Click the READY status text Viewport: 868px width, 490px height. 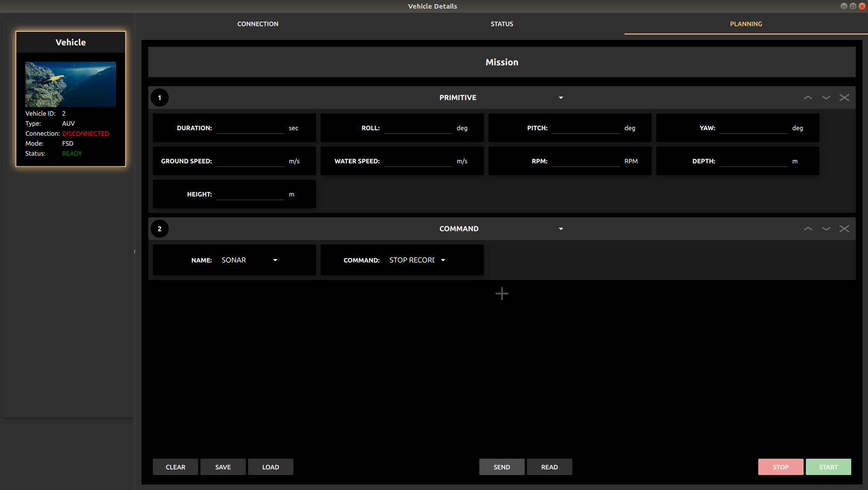click(72, 153)
